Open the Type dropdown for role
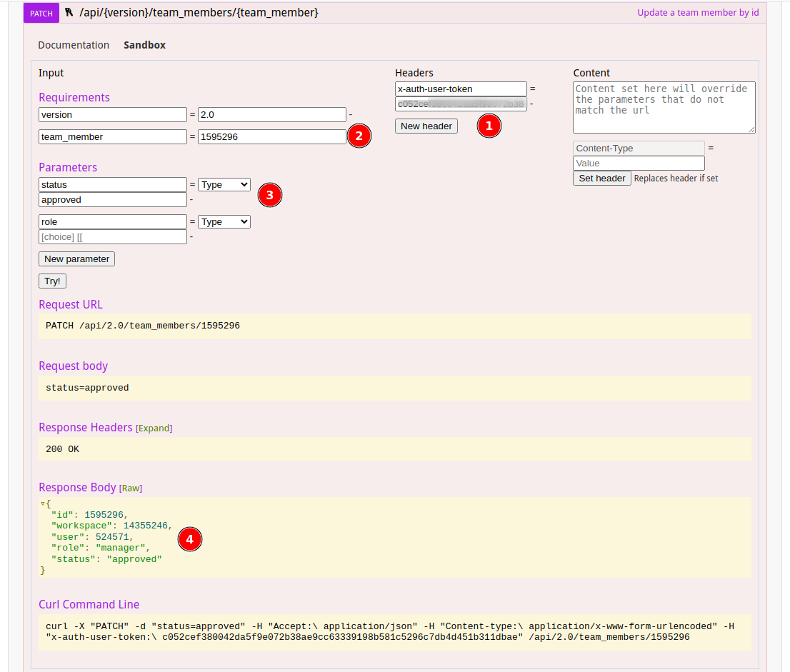This screenshot has width=790, height=672. 224,221
